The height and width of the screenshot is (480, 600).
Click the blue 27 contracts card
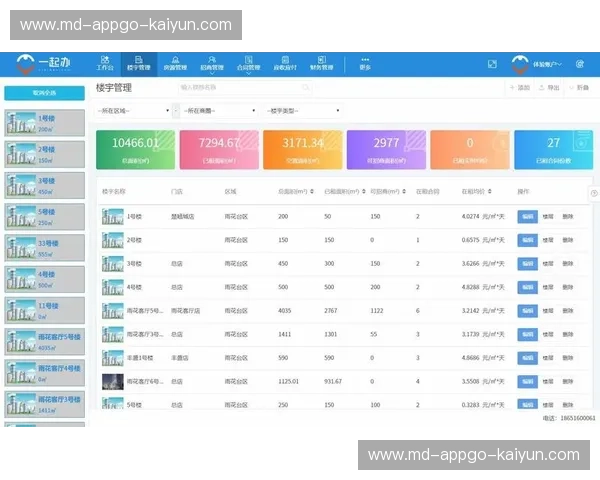tap(554, 150)
